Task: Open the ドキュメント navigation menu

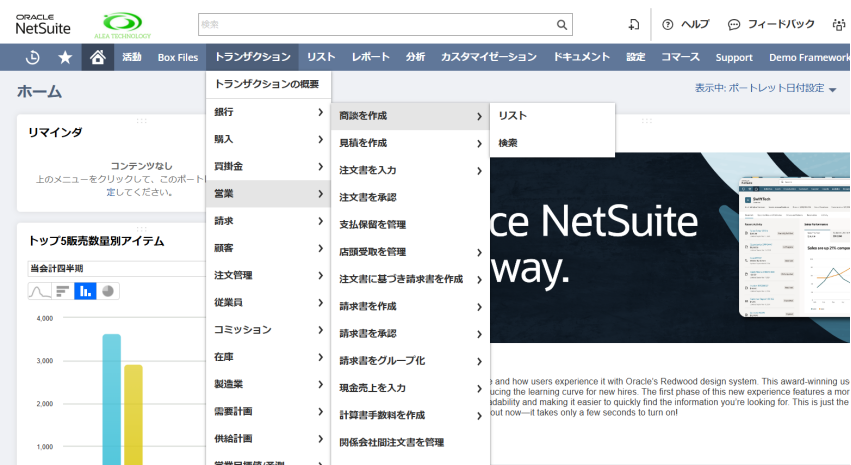Action: coord(581,57)
